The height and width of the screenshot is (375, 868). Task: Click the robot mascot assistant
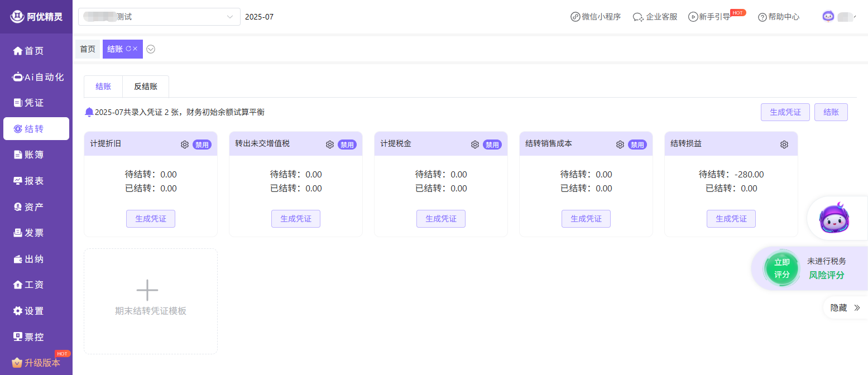click(x=833, y=219)
